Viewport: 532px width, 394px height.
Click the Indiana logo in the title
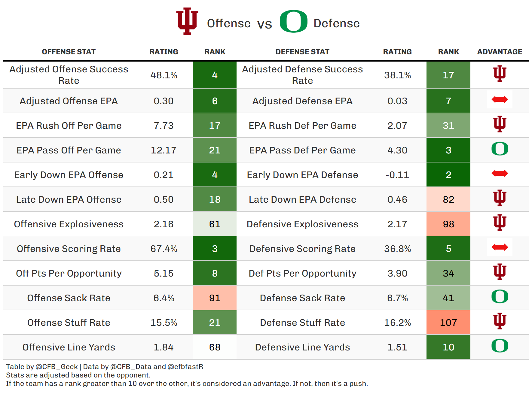187,21
